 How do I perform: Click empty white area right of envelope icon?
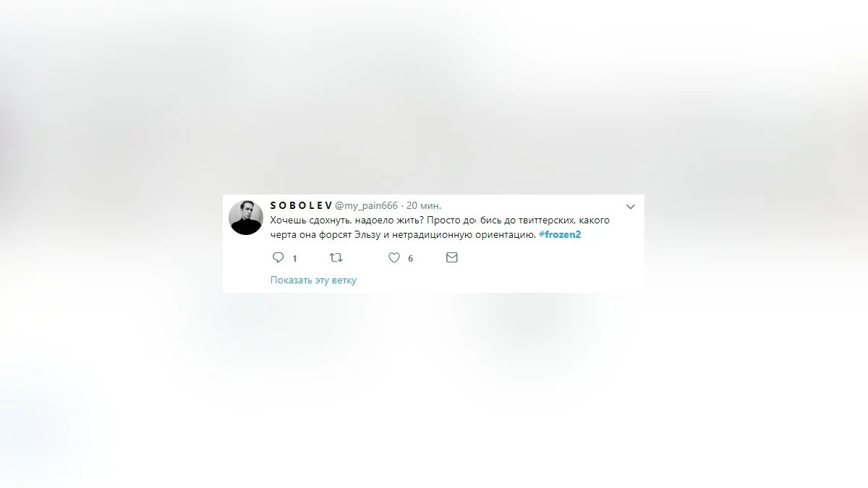click(550, 258)
